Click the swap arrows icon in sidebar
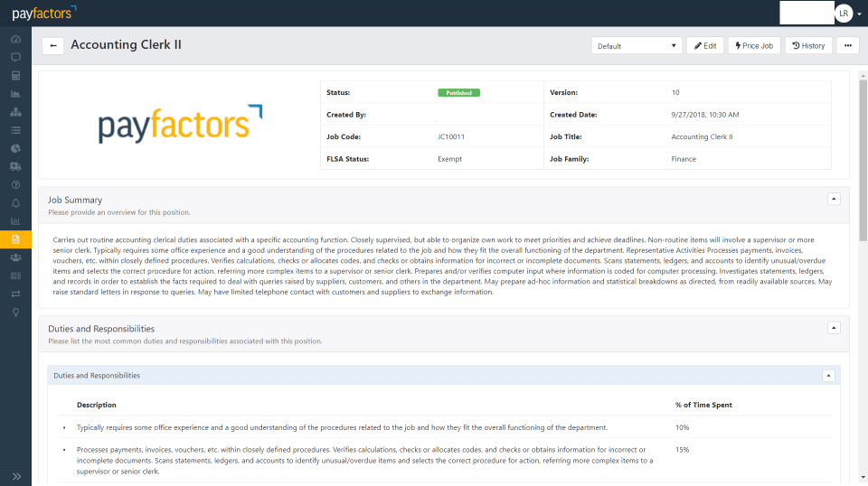The height and width of the screenshot is (486, 868). pos(15,294)
